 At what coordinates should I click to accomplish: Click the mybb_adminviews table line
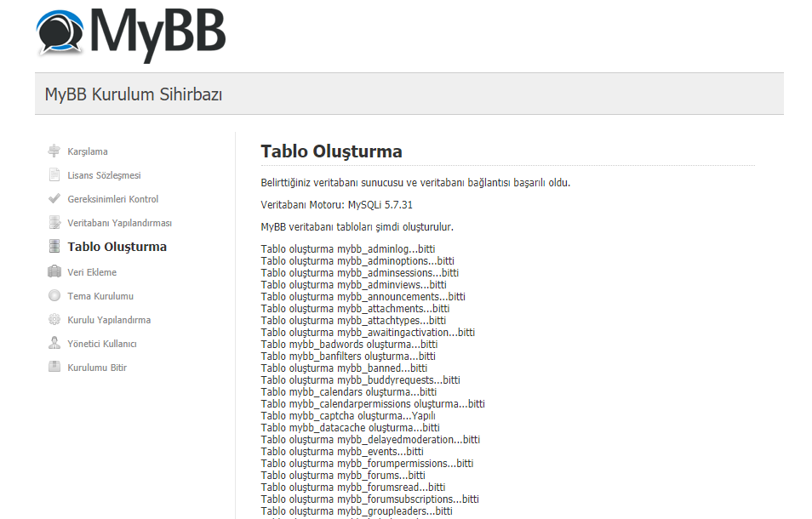pyautogui.click(x=354, y=284)
